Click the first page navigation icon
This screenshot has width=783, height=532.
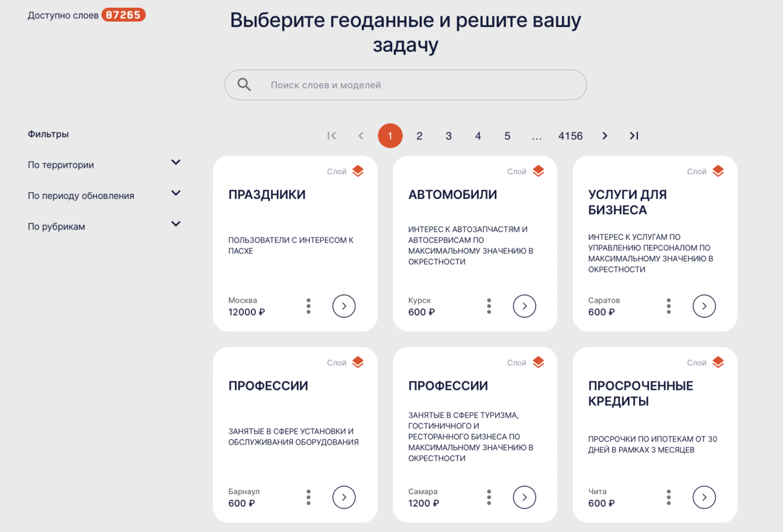pyautogui.click(x=331, y=136)
